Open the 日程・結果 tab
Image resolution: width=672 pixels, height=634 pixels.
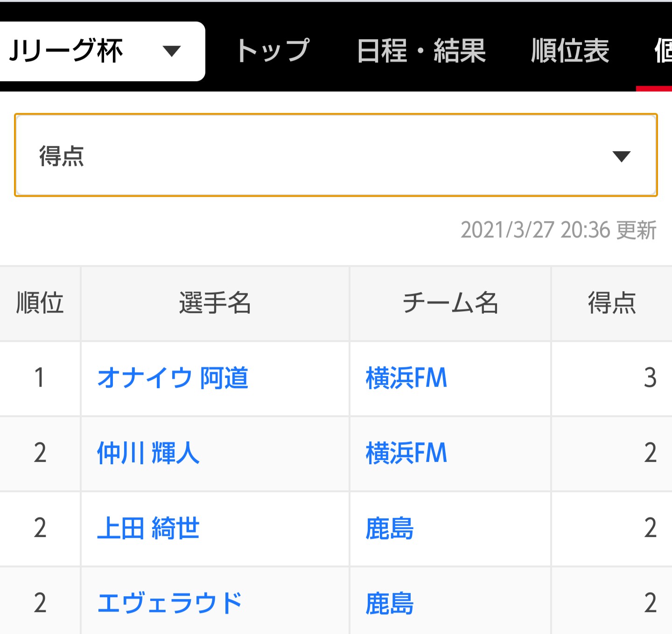[421, 51]
